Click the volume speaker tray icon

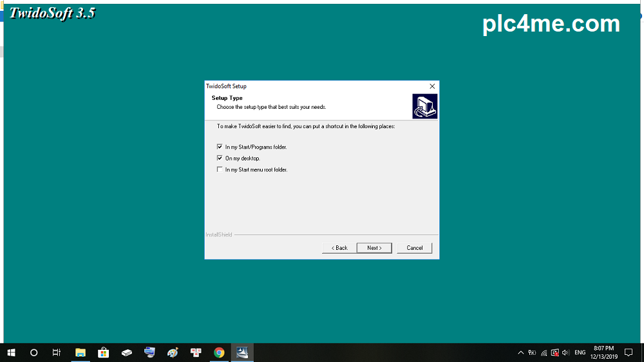point(565,352)
